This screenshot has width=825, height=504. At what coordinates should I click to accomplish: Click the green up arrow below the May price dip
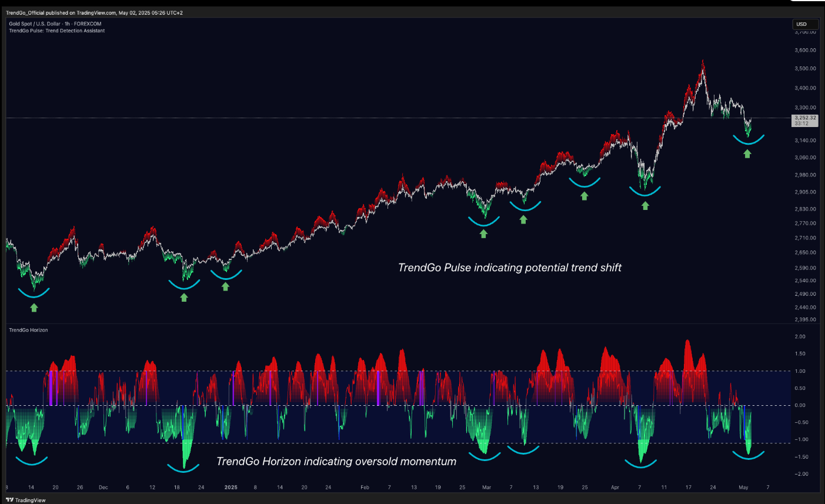[747, 154]
